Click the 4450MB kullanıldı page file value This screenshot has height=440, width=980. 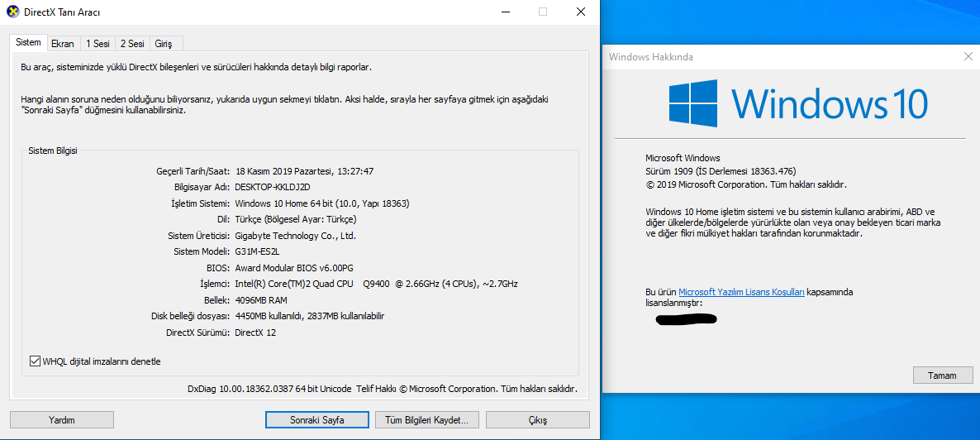point(309,317)
